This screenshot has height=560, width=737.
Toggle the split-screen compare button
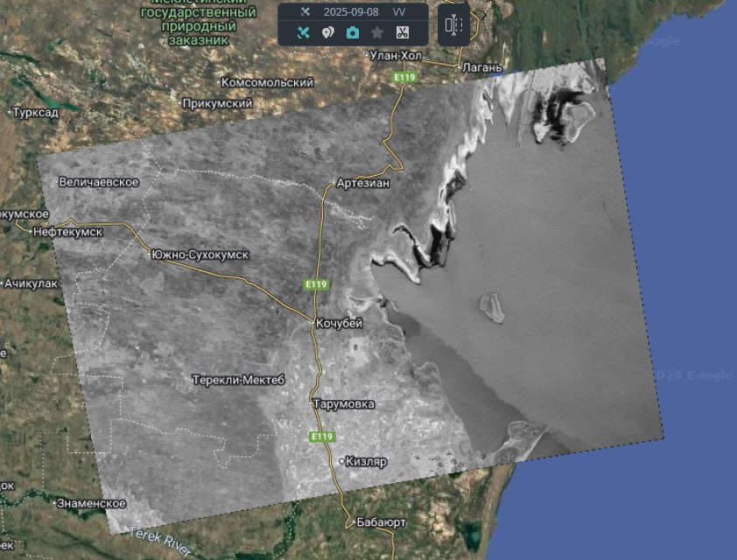[x=453, y=25]
